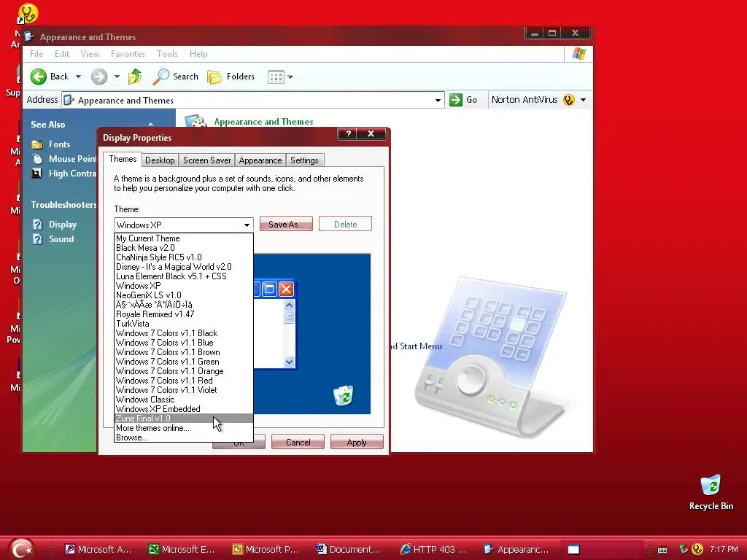Image resolution: width=747 pixels, height=560 pixels.
Task: Click the Help question-mark button in Display Properties
Action: pos(349,134)
